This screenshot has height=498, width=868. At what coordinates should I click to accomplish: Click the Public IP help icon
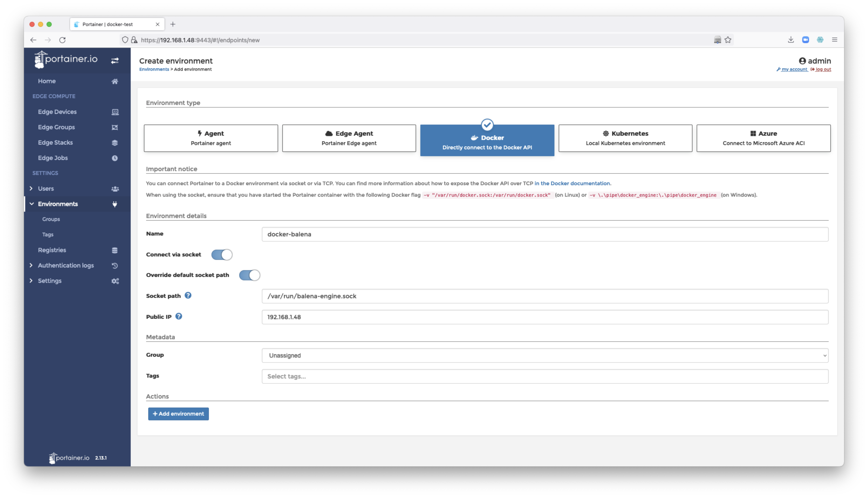[179, 316]
